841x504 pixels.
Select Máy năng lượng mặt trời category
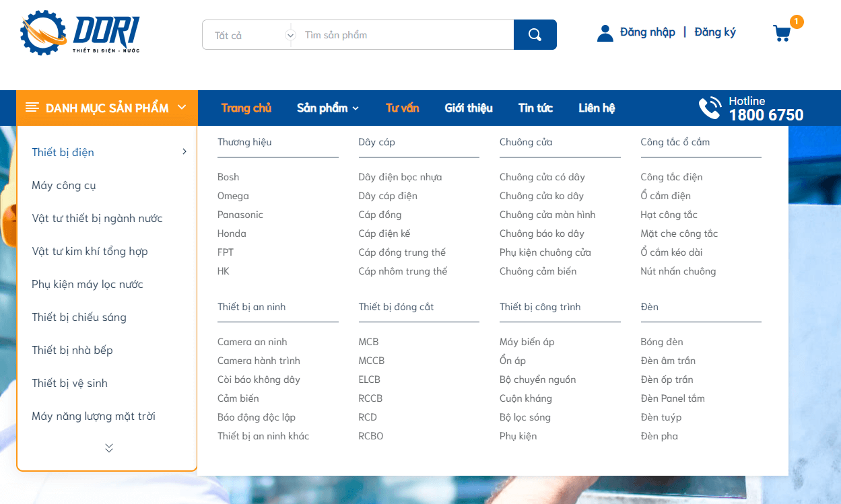pos(94,416)
